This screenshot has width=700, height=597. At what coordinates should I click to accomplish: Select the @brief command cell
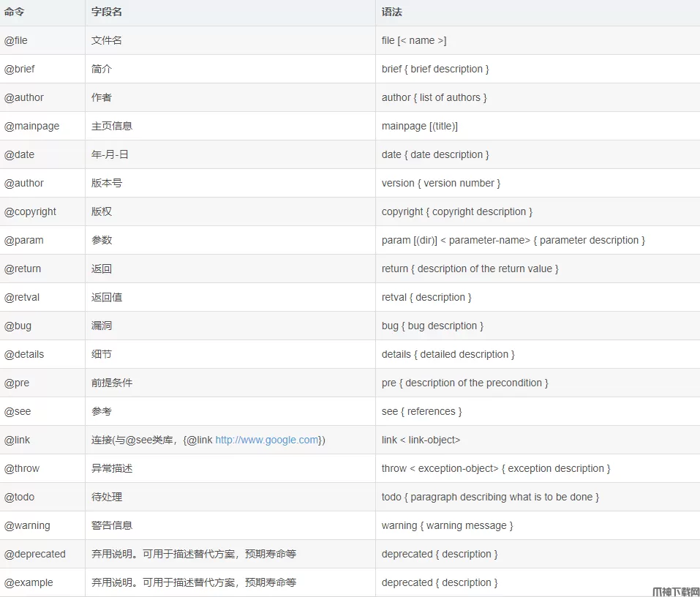[x=20, y=69]
